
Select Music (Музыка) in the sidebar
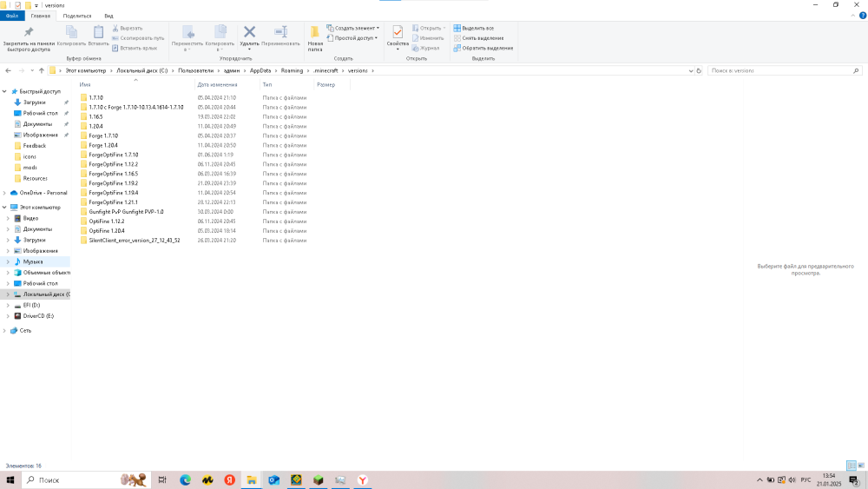pyautogui.click(x=33, y=261)
